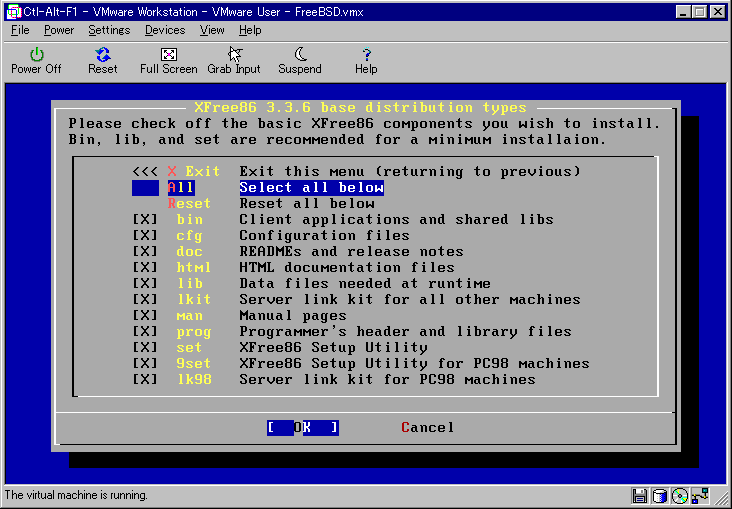Screen dimensions: 732x509
Task: Toggle the man checkbox
Action: 145,316
